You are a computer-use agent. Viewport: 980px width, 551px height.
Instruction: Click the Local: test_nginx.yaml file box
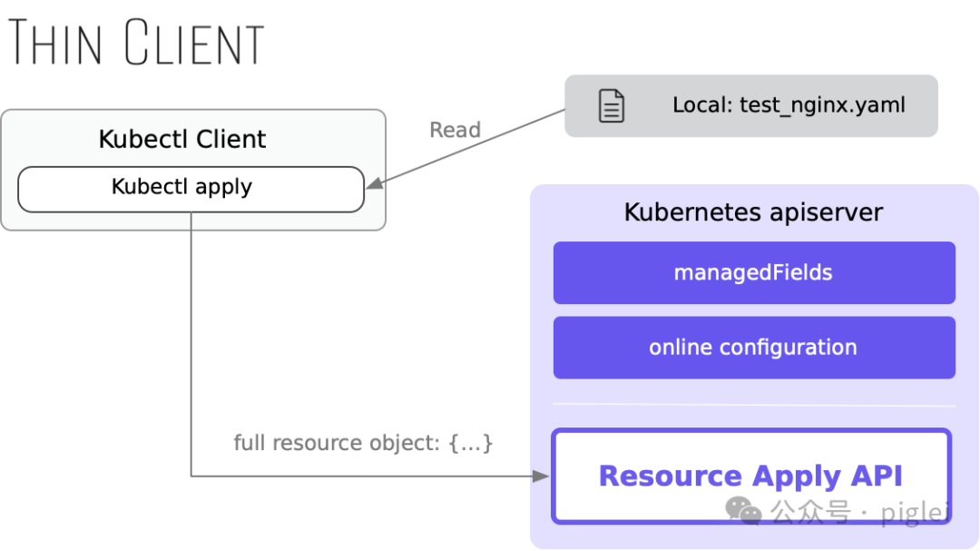751,105
